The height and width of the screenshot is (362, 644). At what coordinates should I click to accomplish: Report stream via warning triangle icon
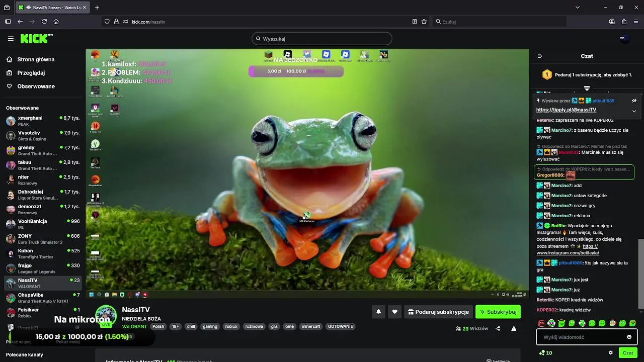[x=514, y=328]
